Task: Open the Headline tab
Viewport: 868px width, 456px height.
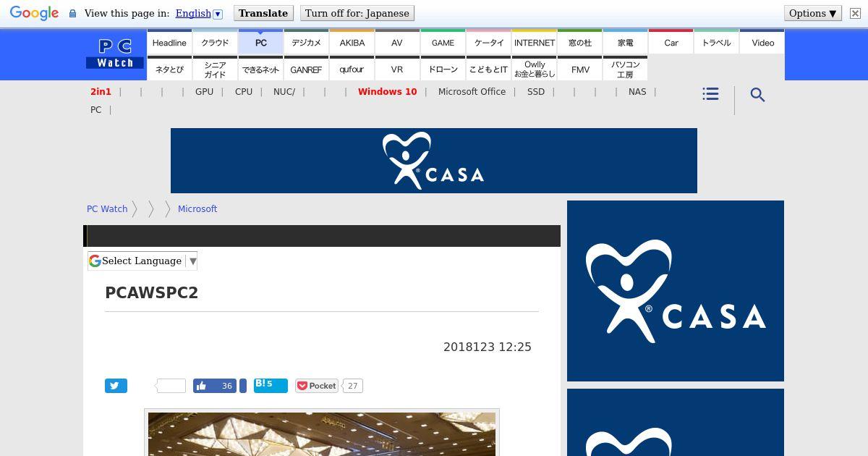Action: [x=169, y=43]
